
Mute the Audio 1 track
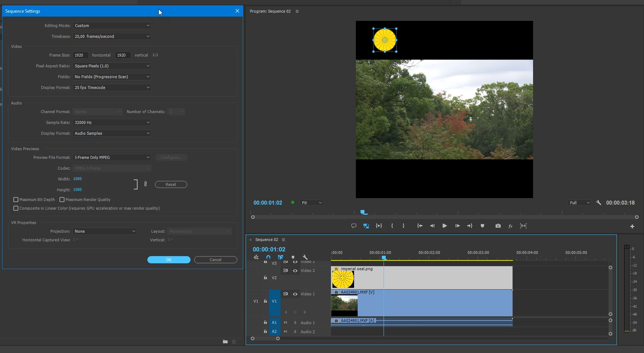(285, 323)
